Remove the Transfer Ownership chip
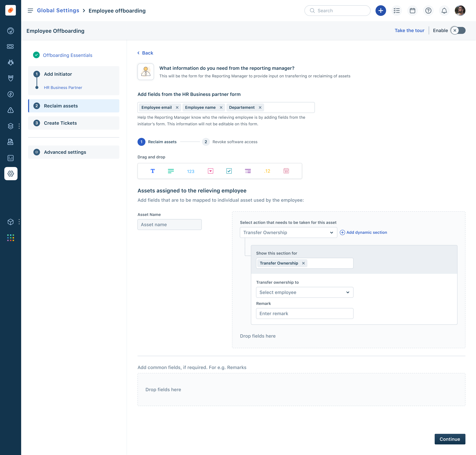 tap(303, 263)
